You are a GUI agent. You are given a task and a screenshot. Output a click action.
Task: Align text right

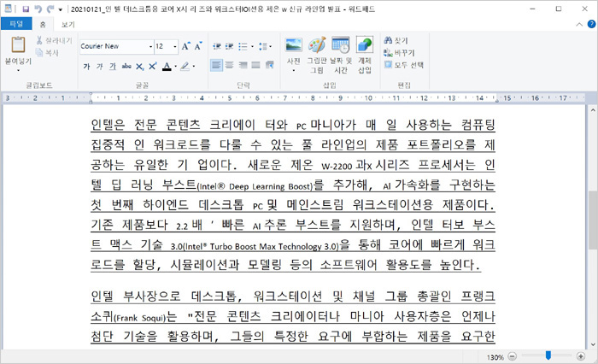(x=243, y=65)
